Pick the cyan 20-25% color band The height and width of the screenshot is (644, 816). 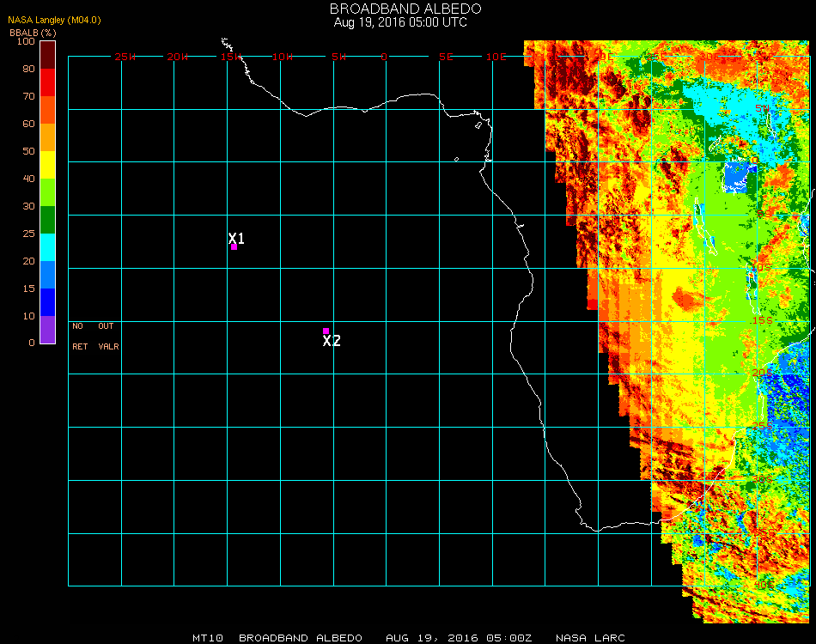click(47, 247)
